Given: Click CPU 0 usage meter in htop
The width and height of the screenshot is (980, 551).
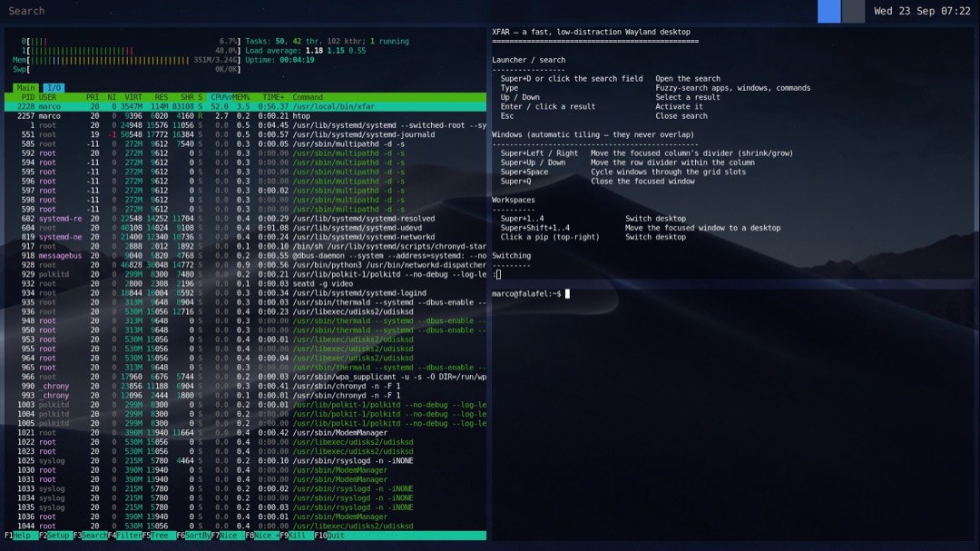Looking at the screenshot, I should (131, 42).
